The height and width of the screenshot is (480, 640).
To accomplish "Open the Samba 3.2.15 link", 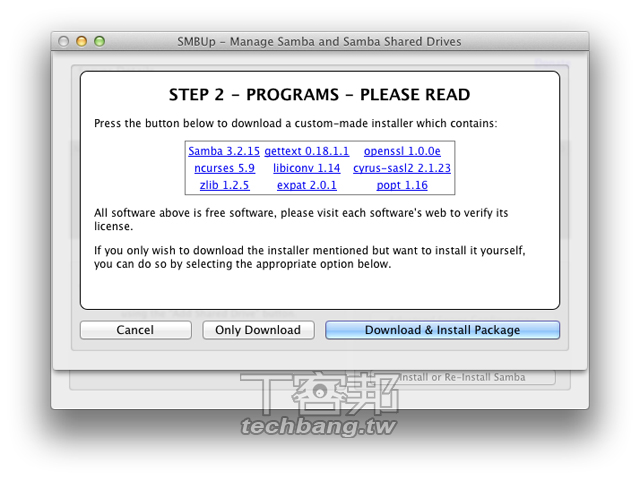I will (x=224, y=151).
